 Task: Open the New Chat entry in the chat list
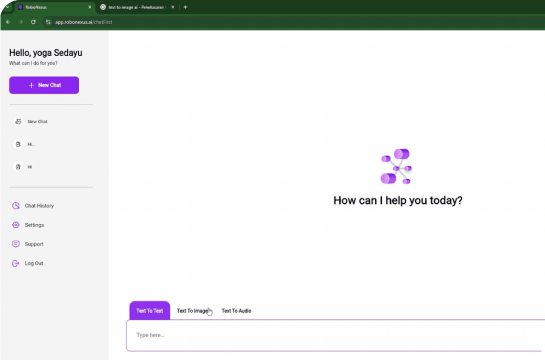(x=37, y=122)
